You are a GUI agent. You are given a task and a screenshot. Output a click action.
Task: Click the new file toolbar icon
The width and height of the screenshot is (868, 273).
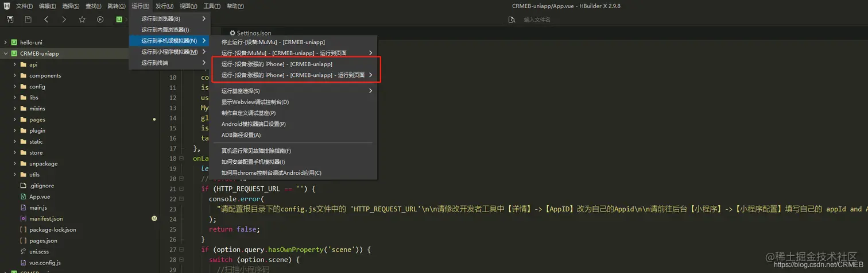10,19
